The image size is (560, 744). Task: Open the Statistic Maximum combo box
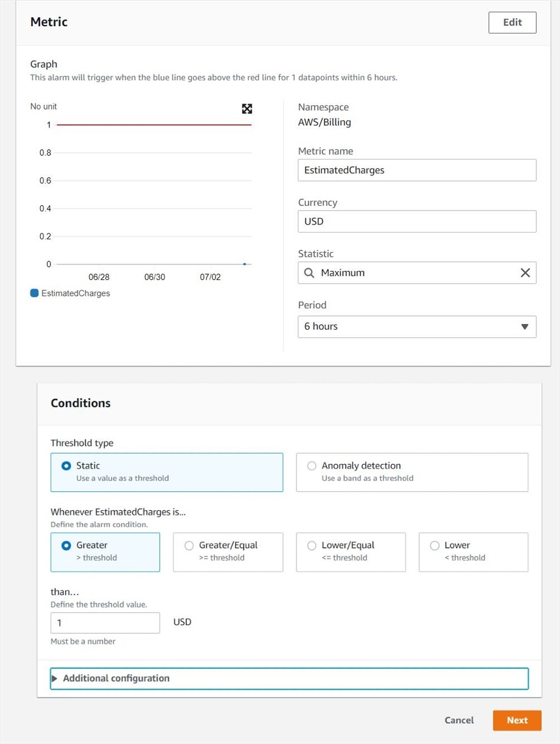(x=417, y=273)
